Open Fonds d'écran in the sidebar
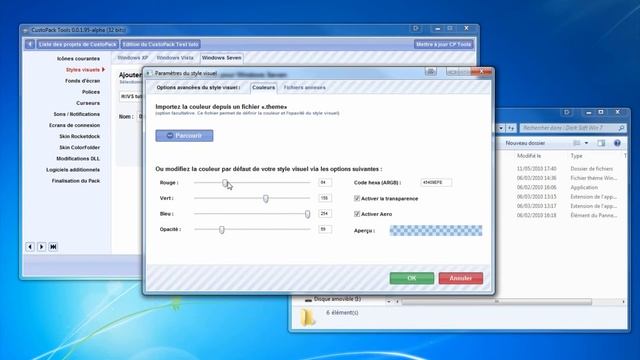The height and width of the screenshot is (360, 640). click(82, 81)
